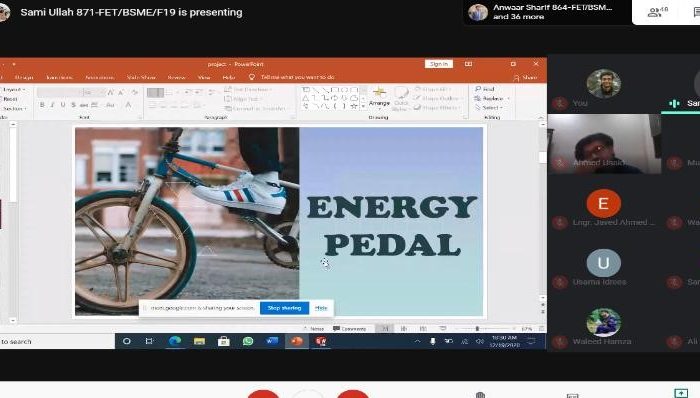Expand the shapes gallery more arrow

pyautogui.click(x=363, y=106)
